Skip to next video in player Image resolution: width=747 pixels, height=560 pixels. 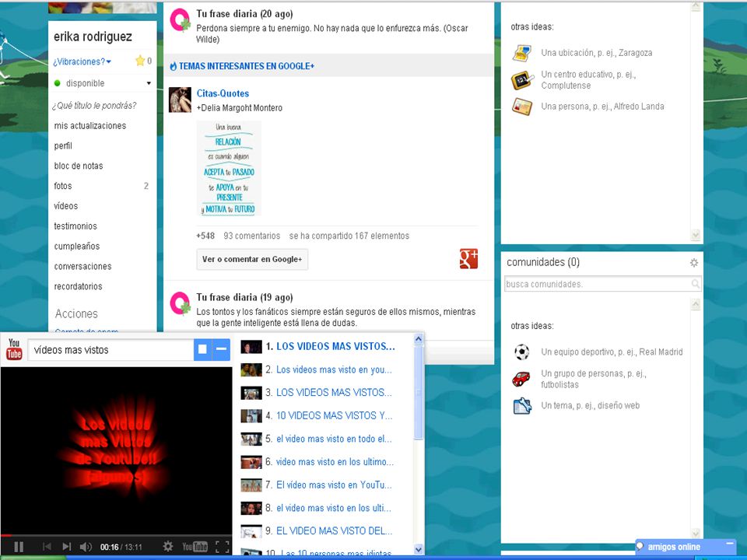[67, 547]
